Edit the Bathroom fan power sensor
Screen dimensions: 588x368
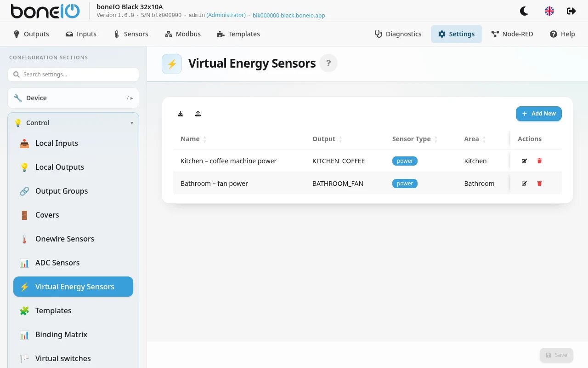[524, 184]
